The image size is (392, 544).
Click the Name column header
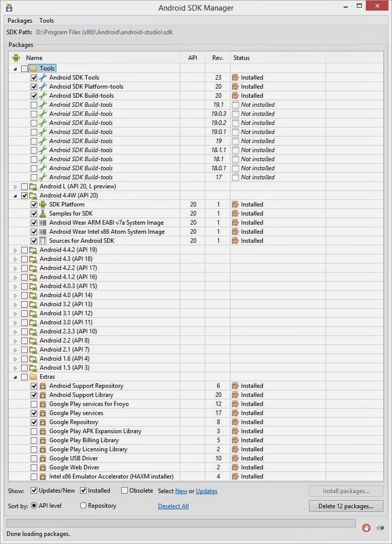[94, 58]
